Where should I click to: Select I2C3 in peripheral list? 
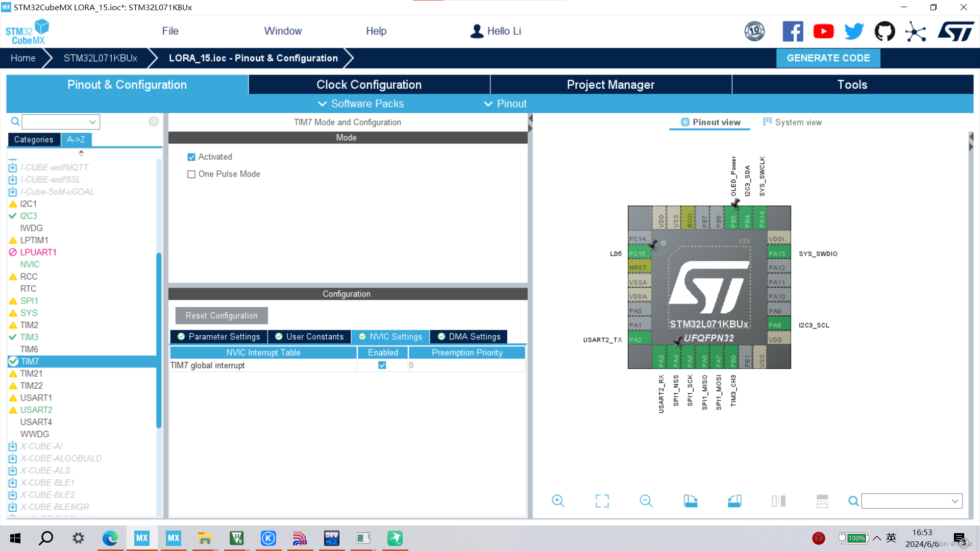pyautogui.click(x=29, y=216)
